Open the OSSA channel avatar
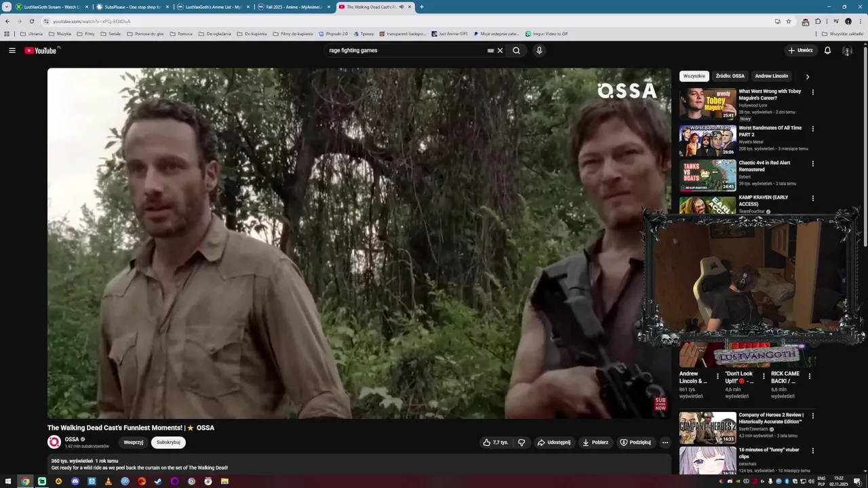Screen dimensions: 868x488 pyautogui.click(x=54, y=442)
